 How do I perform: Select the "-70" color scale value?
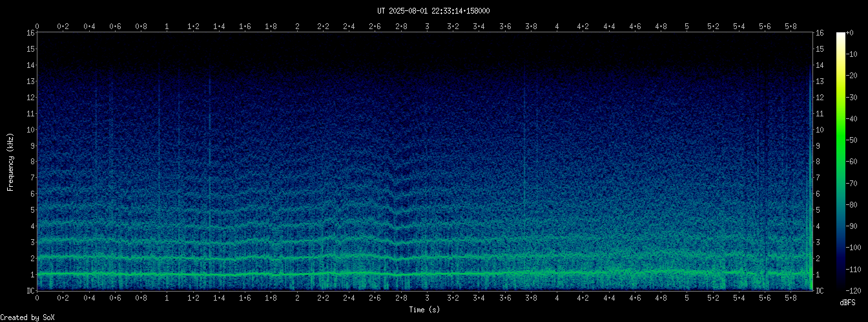tap(851, 184)
